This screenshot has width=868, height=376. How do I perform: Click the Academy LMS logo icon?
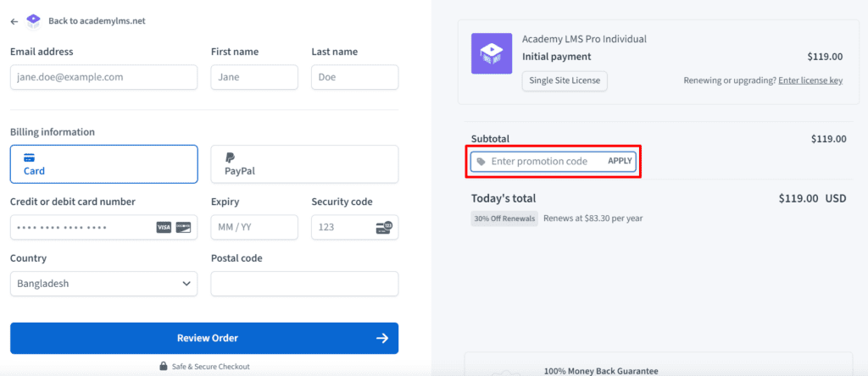pos(33,19)
